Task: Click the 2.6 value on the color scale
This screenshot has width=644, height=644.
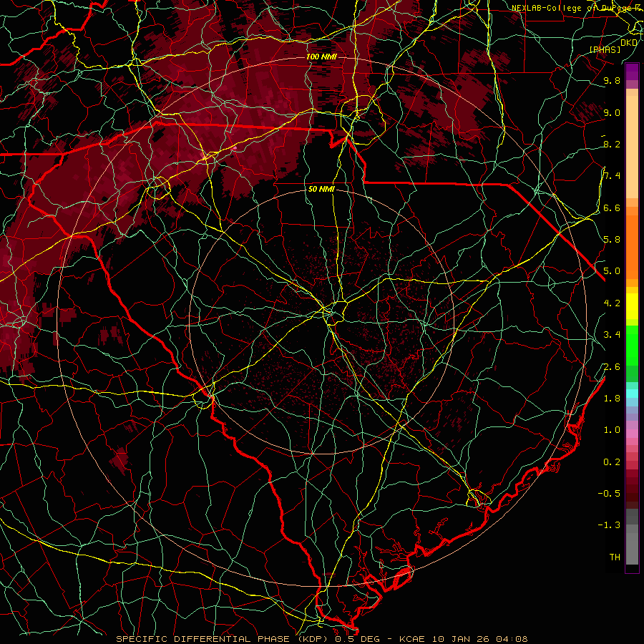Action: [612, 367]
